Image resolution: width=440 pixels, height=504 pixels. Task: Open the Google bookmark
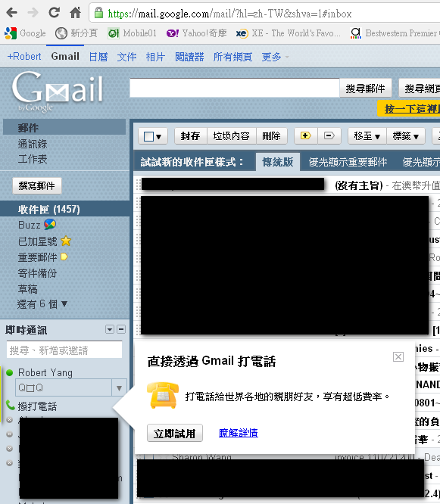click(x=25, y=33)
